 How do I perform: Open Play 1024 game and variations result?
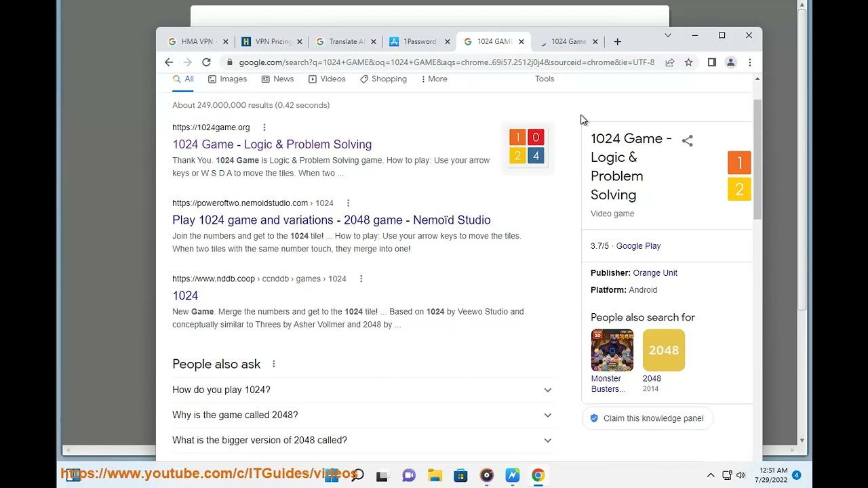click(331, 220)
